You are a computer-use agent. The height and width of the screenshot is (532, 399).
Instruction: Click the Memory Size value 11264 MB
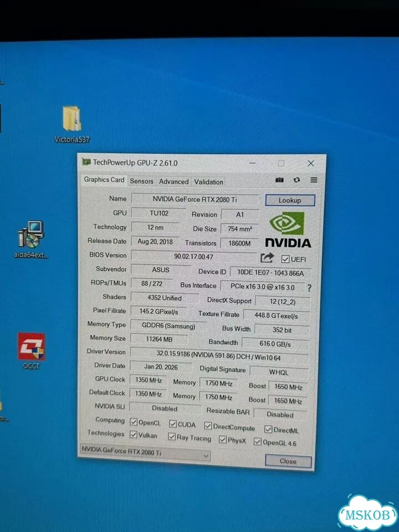pyautogui.click(x=159, y=339)
